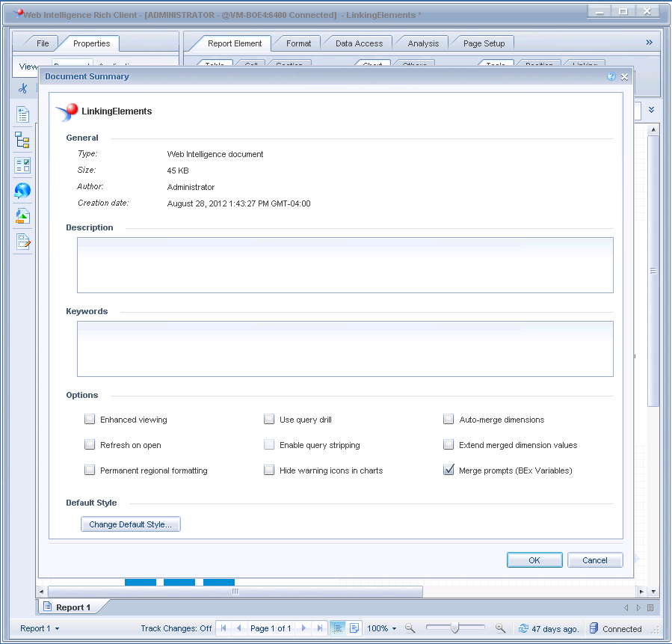This screenshot has width=672, height=644.
Task: Check Enable query stripping
Action: [x=269, y=444]
